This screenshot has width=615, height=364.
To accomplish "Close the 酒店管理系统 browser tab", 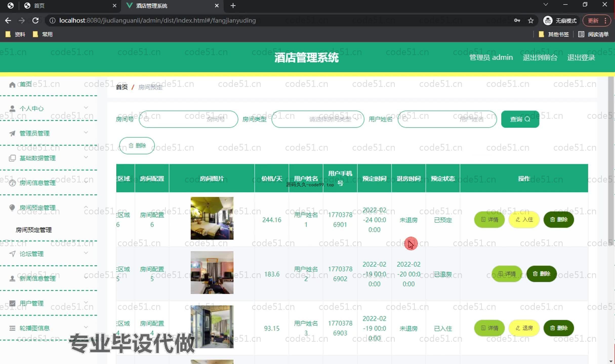I will point(217,6).
